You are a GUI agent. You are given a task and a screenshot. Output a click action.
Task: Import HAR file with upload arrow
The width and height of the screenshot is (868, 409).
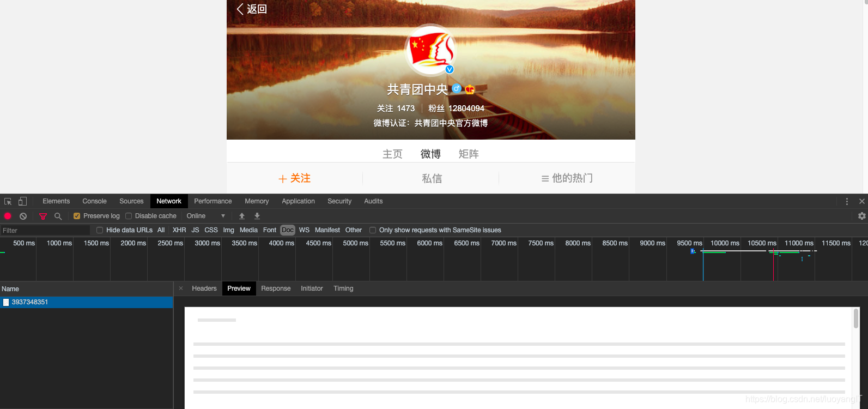242,216
